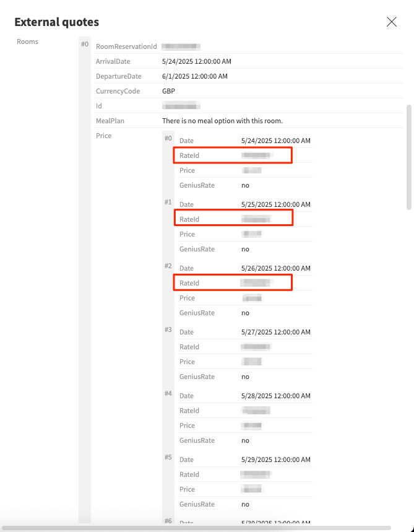Close the External quotes dialog
The image size is (414, 532).
click(x=391, y=22)
